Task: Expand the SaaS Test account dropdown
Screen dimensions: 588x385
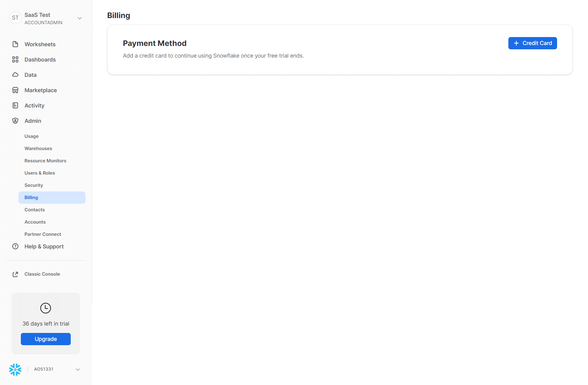Action: (x=79, y=18)
